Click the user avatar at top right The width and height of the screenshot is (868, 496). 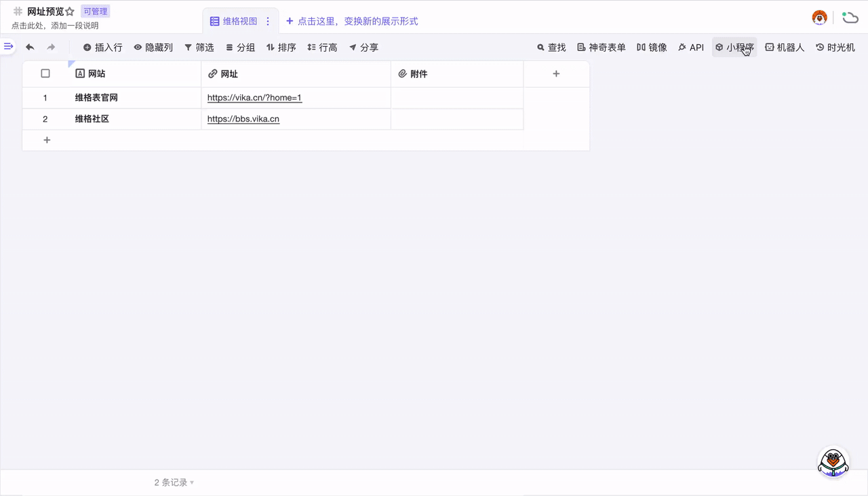click(819, 18)
